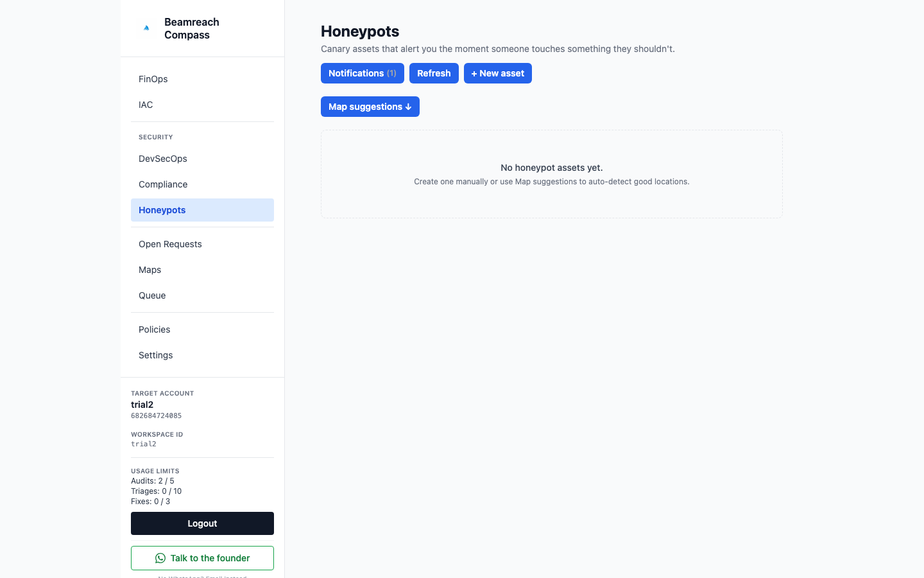Click the No honeypot assets yet message
This screenshot has height=578, width=924.
[x=552, y=168]
